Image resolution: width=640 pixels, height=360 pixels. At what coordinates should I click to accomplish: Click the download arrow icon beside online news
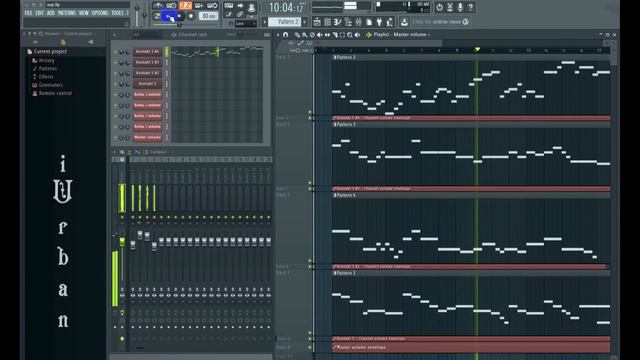404,22
